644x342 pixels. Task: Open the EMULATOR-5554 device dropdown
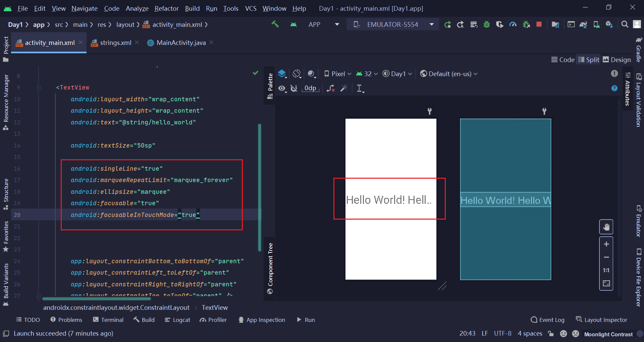(x=393, y=24)
